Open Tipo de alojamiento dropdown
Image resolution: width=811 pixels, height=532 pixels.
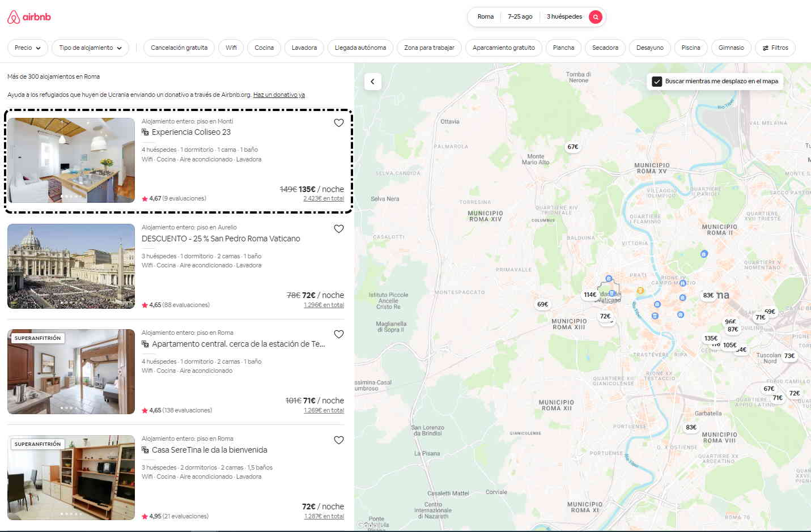pos(90,48)
